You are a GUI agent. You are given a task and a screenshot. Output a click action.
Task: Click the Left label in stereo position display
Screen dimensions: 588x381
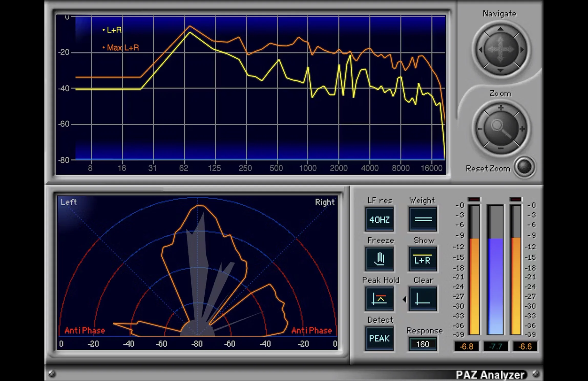tap(69, 202)
